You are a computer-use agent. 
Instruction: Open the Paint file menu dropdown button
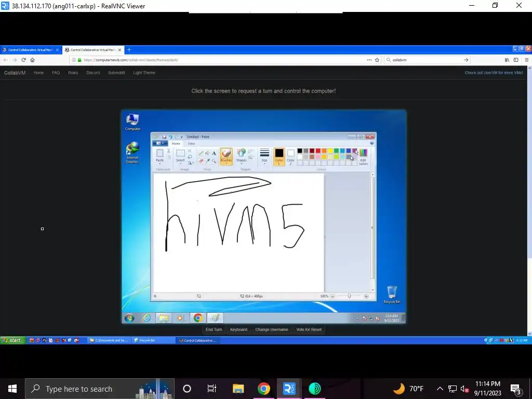[160, 143]
